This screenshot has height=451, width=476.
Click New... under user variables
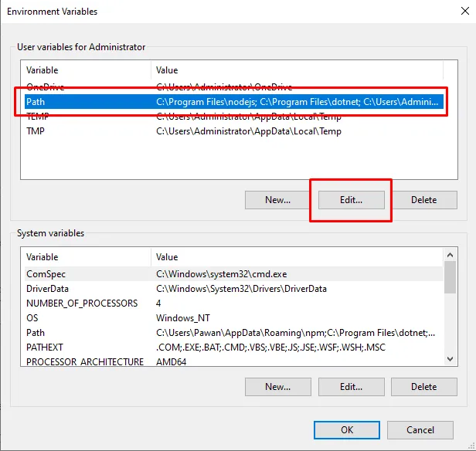coord(277,200)
